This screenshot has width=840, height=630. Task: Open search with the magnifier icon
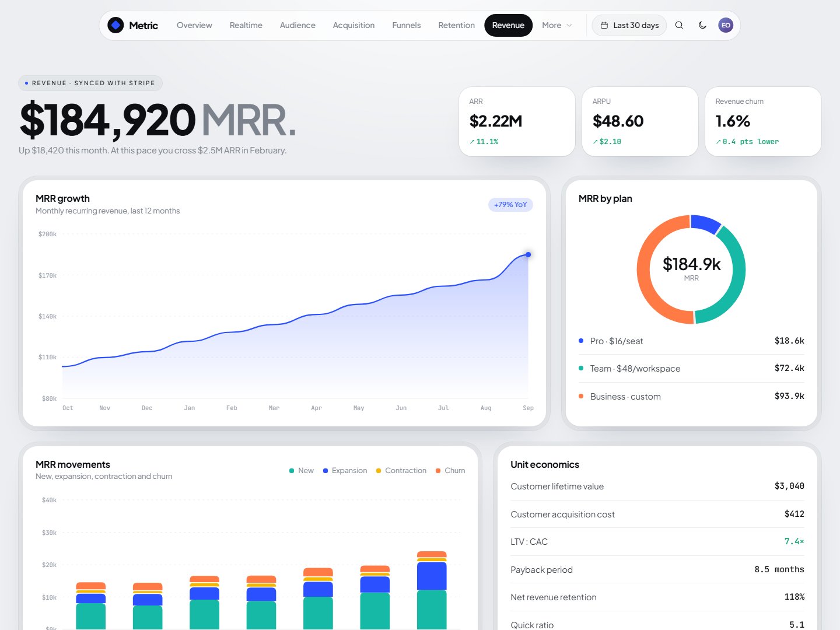click(679, 25)
